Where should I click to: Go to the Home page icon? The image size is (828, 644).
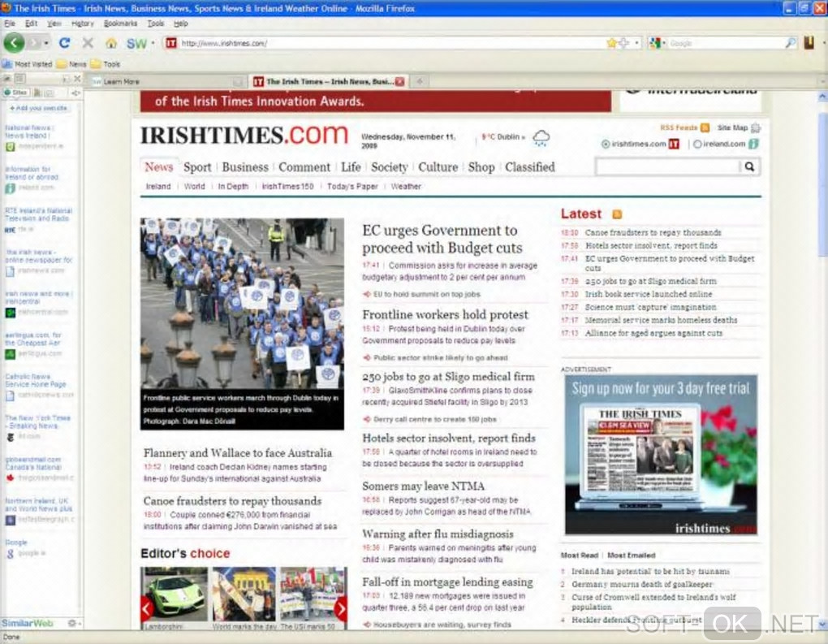(x=111, y=43)
